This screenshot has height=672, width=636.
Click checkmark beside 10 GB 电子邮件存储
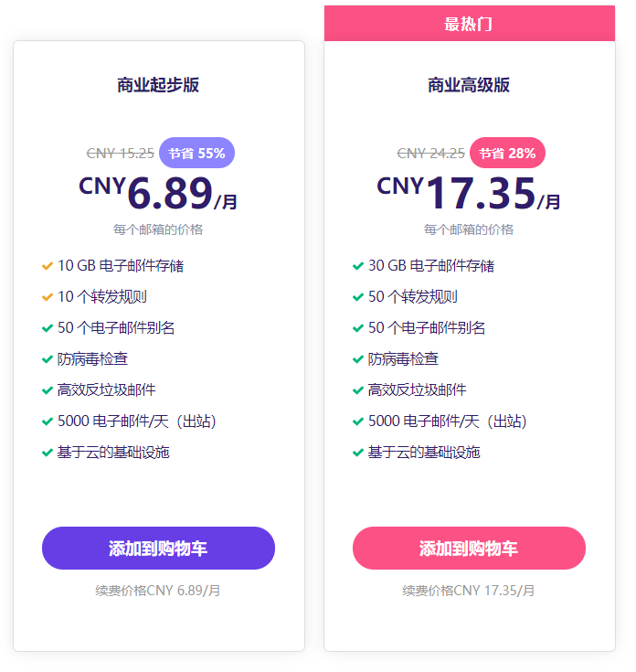(x=48, y=266)
